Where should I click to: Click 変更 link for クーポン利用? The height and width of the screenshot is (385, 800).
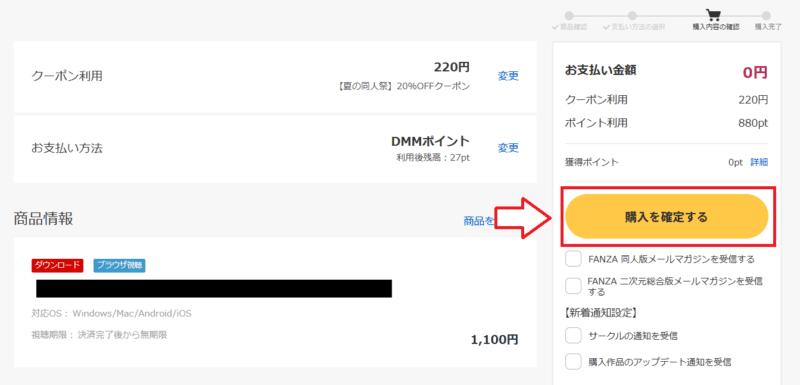[x=508, y=76]
